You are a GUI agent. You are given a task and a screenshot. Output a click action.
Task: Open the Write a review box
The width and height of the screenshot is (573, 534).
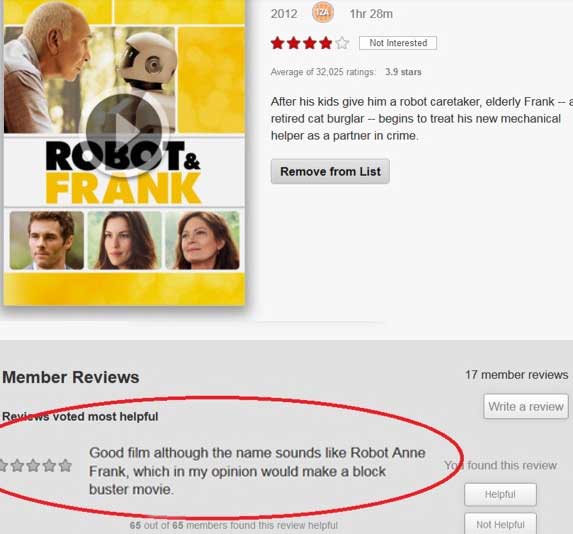[x=526, y=406]
